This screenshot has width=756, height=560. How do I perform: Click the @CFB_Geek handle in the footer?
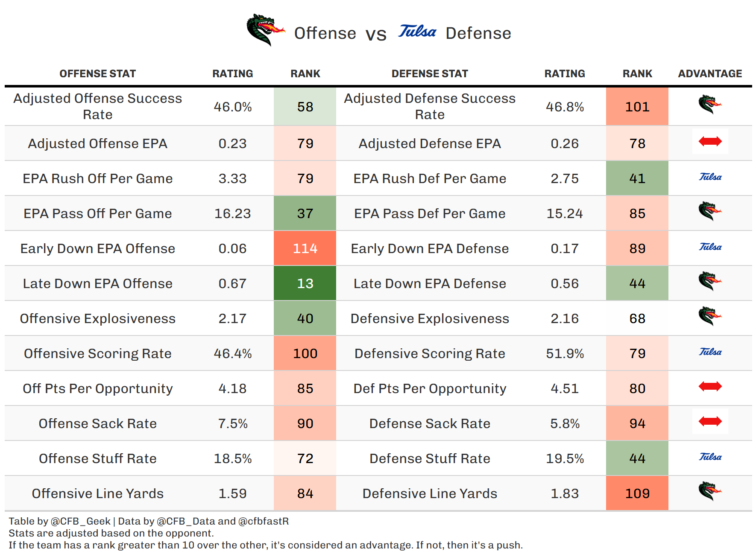(x=81, y=521)
